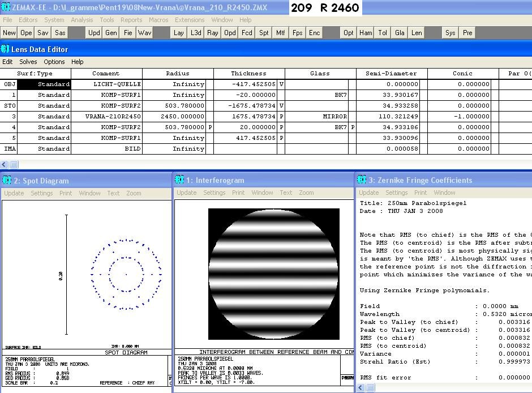This screenshot has width=532, height=393.
Task: Open Spot diagram via Spt button
Action: click(x=264, y=33)
